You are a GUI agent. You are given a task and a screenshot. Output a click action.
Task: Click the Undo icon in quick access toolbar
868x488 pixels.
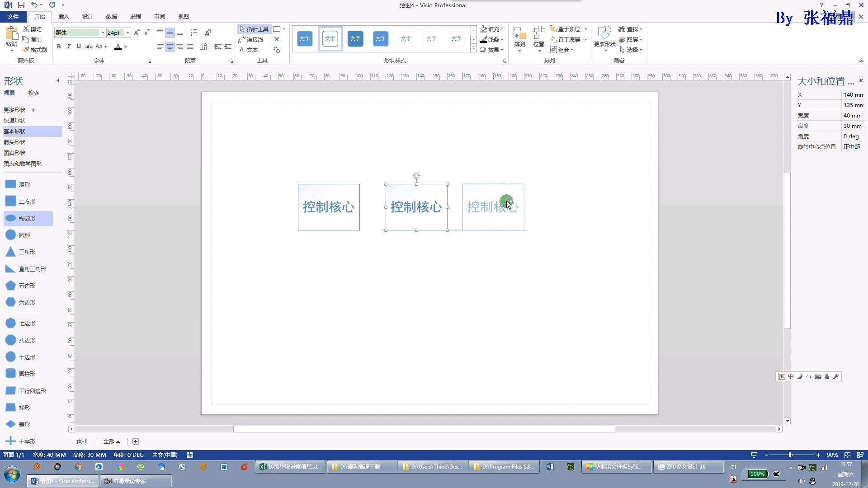[x=34, y=5]
